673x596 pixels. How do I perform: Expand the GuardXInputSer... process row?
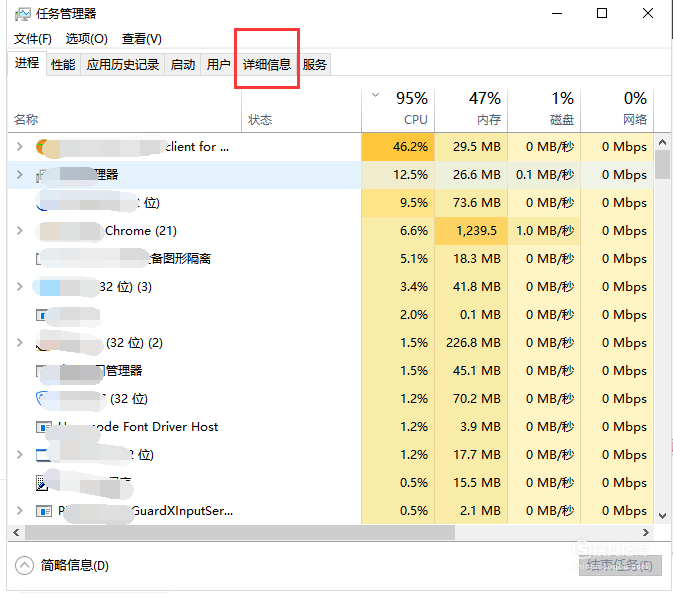(19, 511)
